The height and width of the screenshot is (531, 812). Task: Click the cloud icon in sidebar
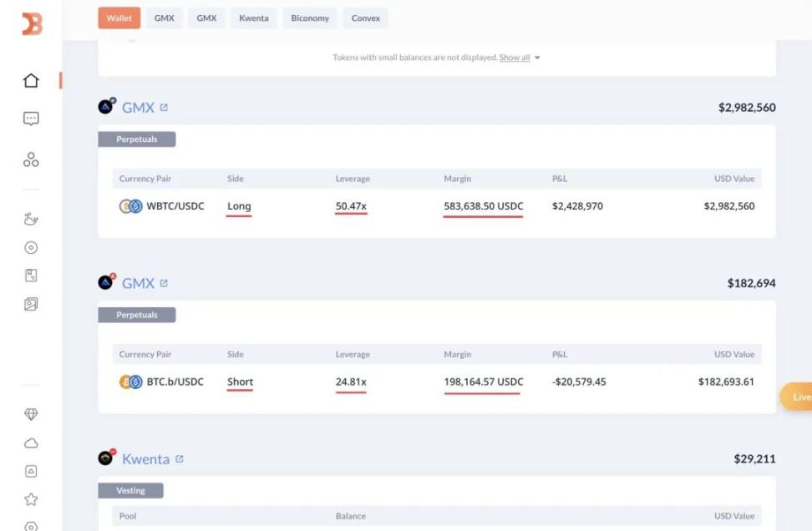(31, 443)
